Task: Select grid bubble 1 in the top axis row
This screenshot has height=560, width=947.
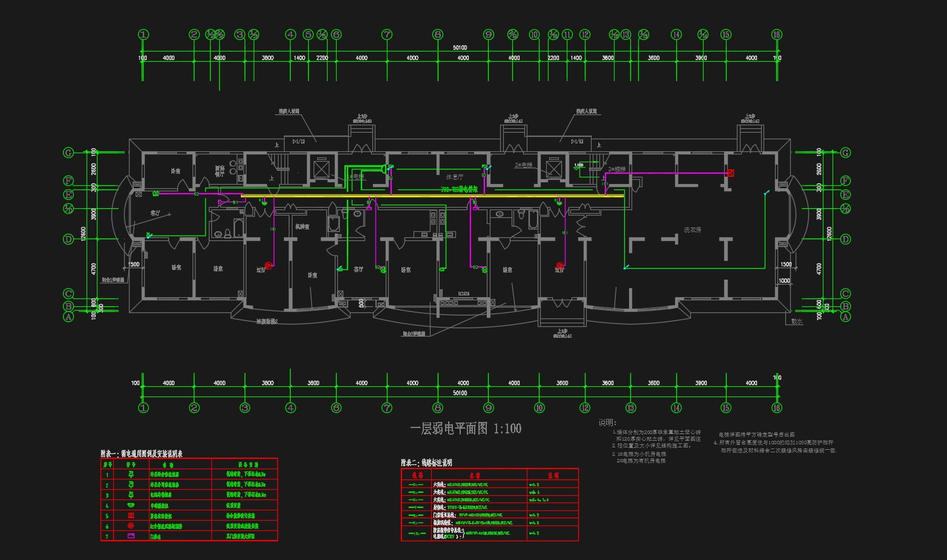Action: pyautogui.click(x=144, y=35)
